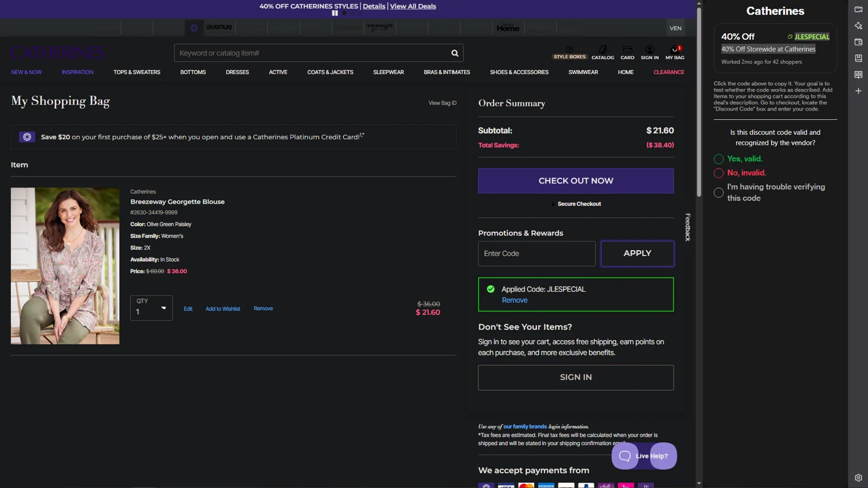Click the sidebar wallet icon
868x488 pixels.
point(858,42)
